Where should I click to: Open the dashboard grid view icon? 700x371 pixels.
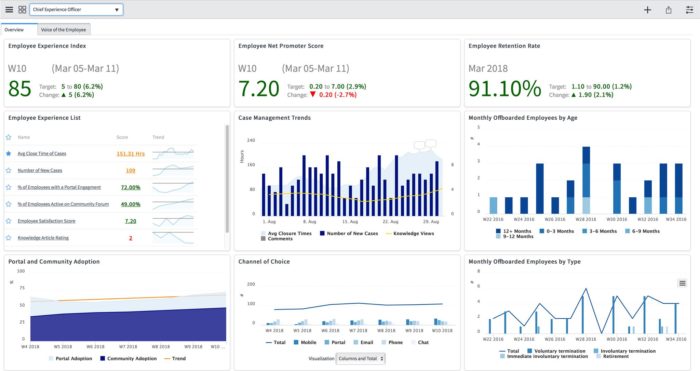click(x=22, y=9)
